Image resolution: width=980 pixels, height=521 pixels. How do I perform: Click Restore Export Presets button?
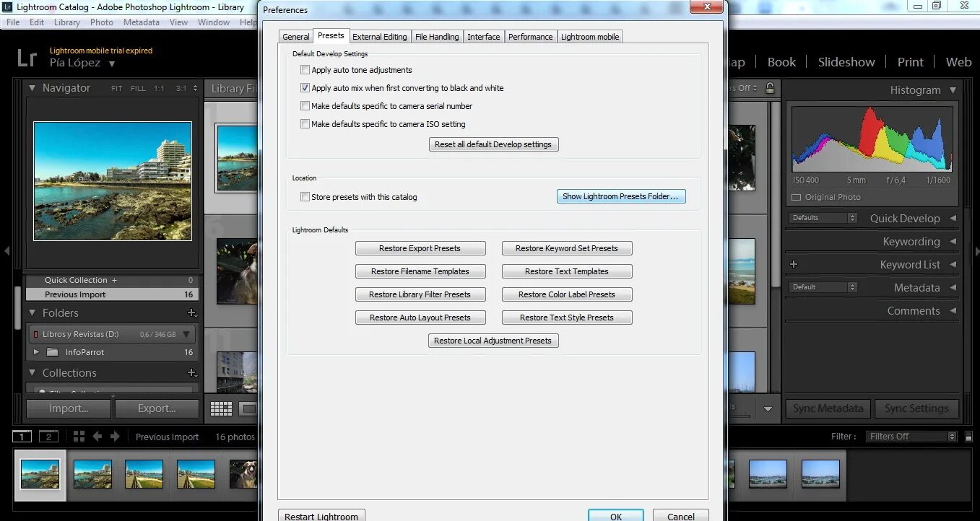click(420, 248)
